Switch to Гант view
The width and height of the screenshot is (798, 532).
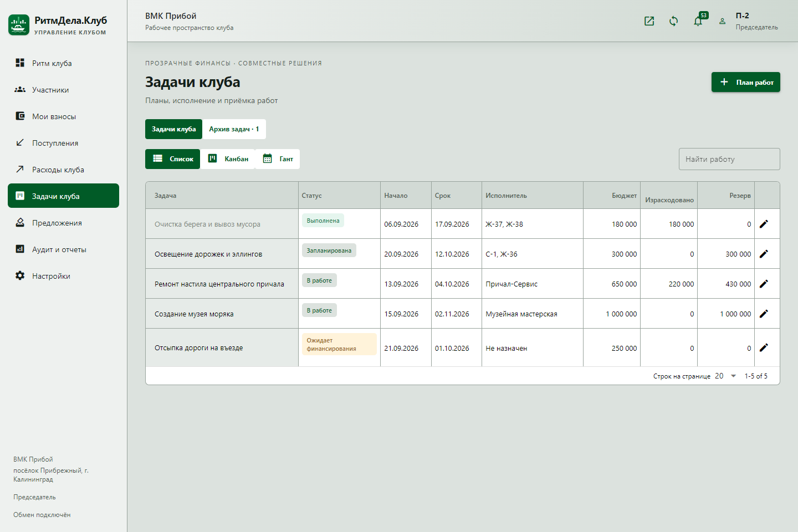(x=278, y=159)
